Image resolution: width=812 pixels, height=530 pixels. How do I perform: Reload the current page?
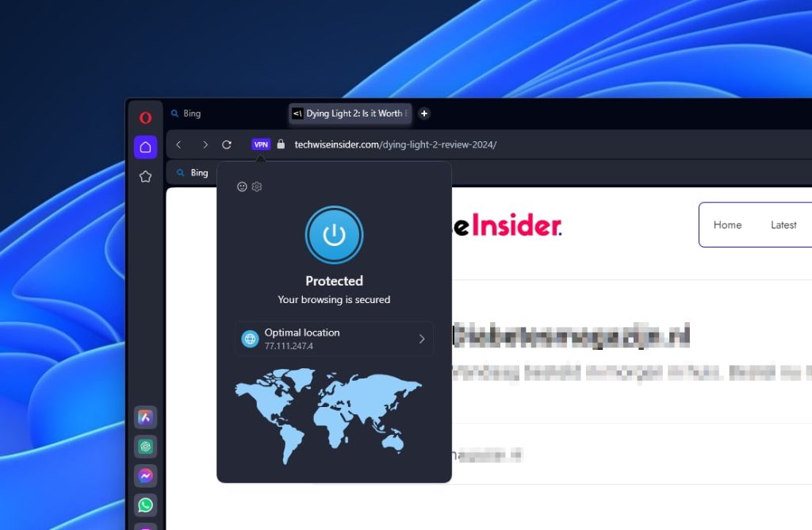(x=228, y=144)
